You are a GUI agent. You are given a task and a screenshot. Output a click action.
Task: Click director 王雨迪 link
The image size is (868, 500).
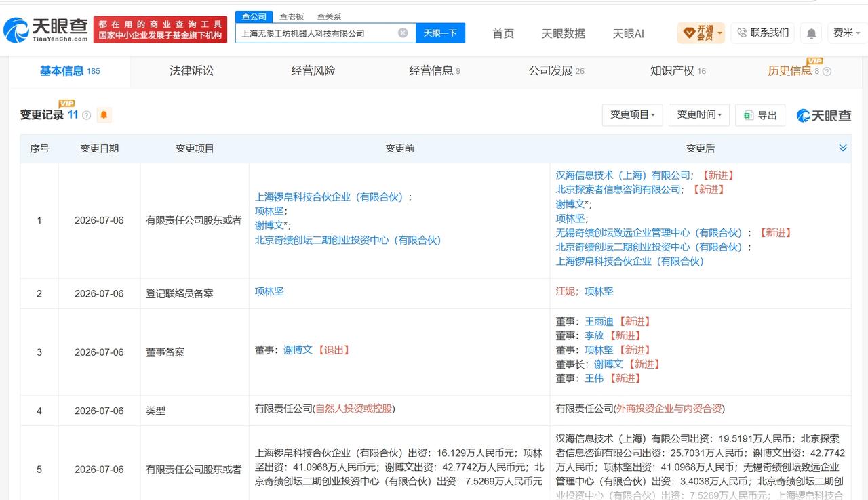click(599, 322)
